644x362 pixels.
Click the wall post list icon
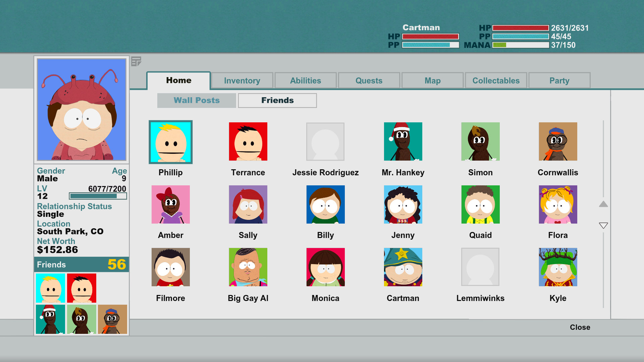(x=136, y=61)
